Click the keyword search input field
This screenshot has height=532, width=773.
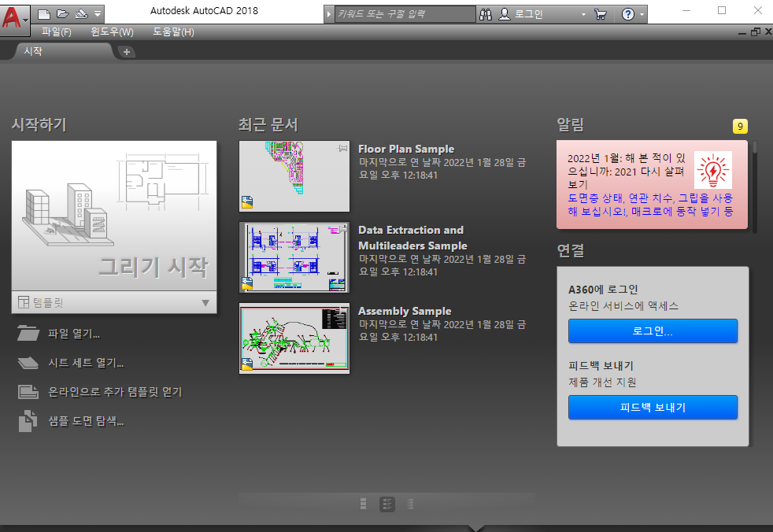405,14
